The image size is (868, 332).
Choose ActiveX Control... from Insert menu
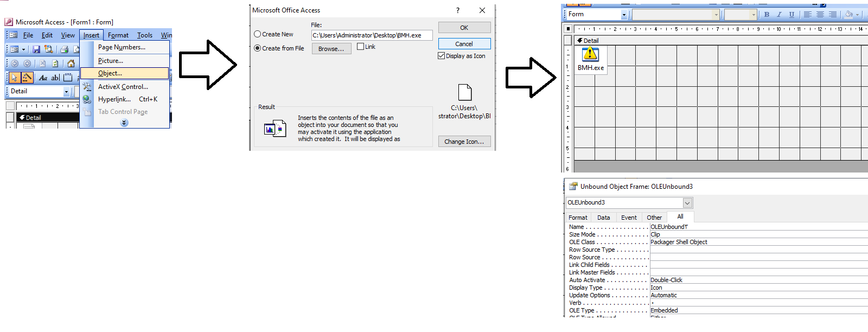point(125,87)
